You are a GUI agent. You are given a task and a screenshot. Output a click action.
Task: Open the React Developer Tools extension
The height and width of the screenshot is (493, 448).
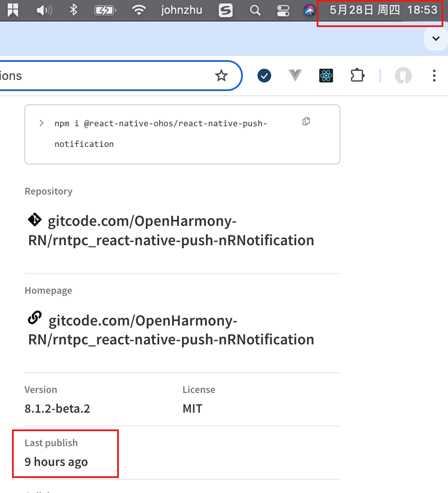[x=326, y=76]
